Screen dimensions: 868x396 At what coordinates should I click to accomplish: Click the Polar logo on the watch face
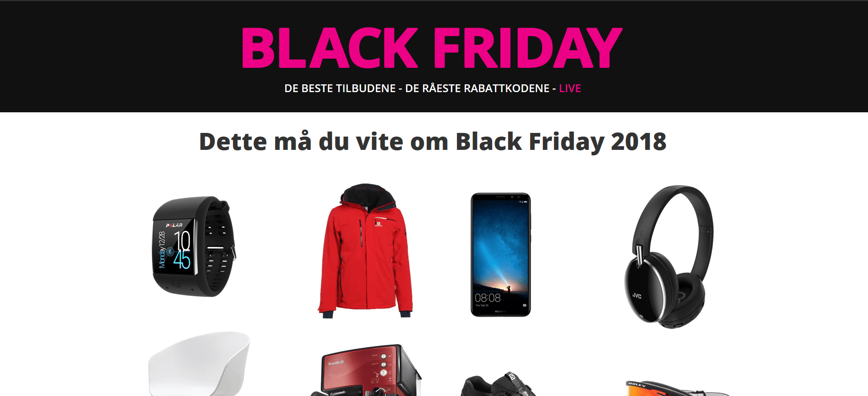click(x=174, y=225)
